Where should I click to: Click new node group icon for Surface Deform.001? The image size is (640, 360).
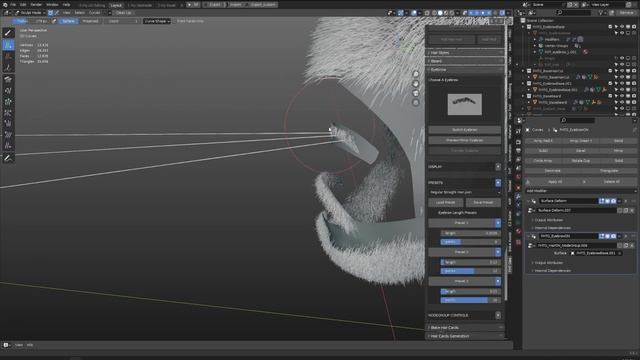pyautogui.click(x=626, y=211)
